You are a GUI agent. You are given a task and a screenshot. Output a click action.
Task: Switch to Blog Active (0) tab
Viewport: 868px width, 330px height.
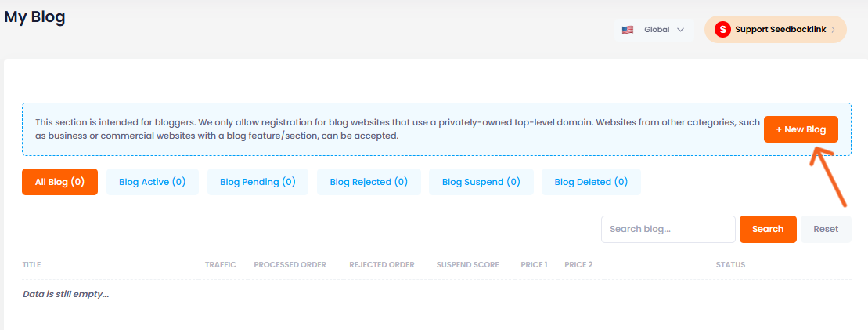(x=152, y=182)
